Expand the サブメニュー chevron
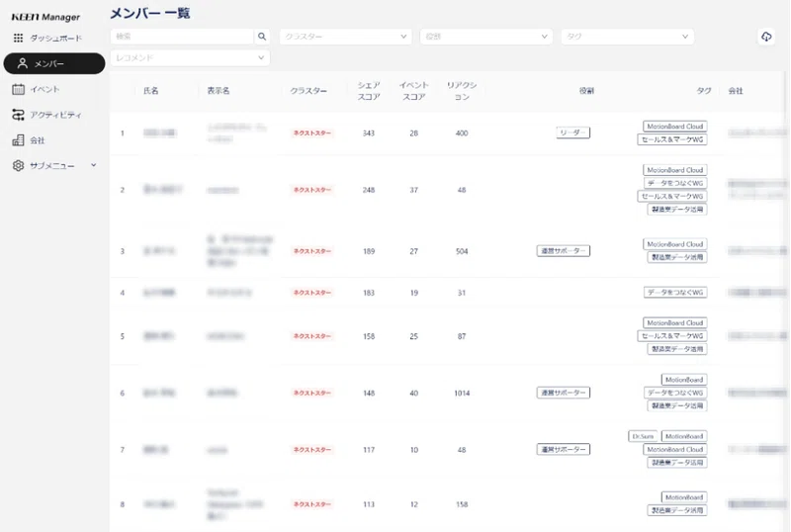Image resolution: width=791 pixels, height=532 pixels. [x=93, y=165]
